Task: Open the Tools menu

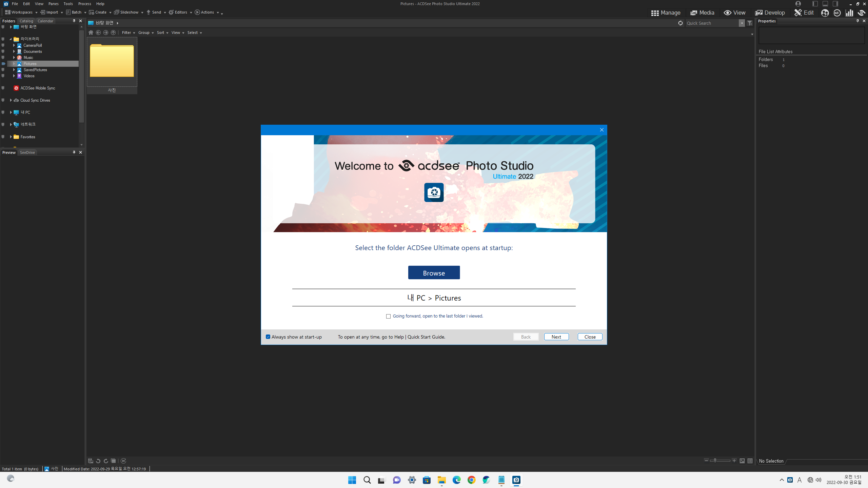Action: tap(68, 4)
